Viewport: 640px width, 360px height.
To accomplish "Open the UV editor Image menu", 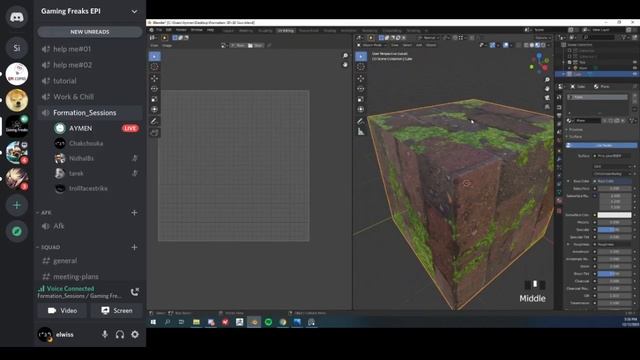I will coord(167,46).
